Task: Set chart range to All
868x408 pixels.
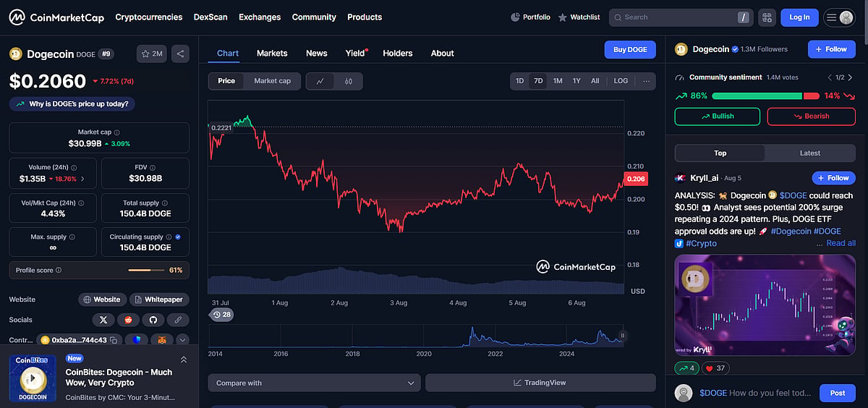Action: click(x=595, y=81)
